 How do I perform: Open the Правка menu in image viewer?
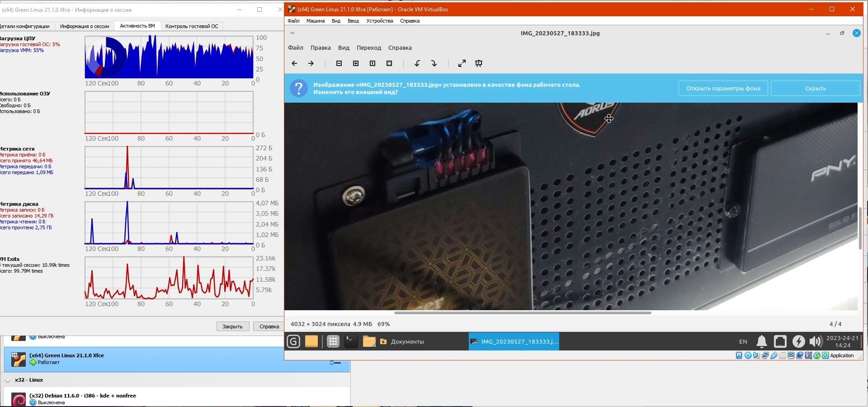coord(321,48)
